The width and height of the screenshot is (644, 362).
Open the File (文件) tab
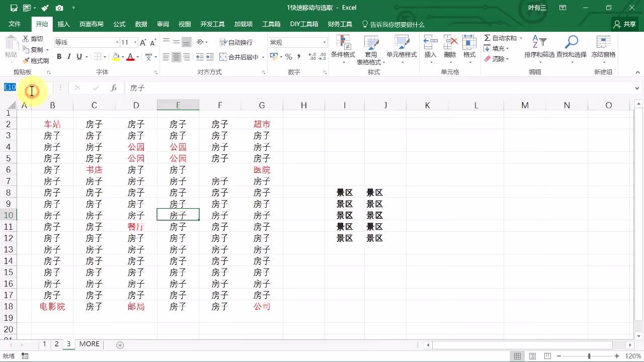click(15, 24)
